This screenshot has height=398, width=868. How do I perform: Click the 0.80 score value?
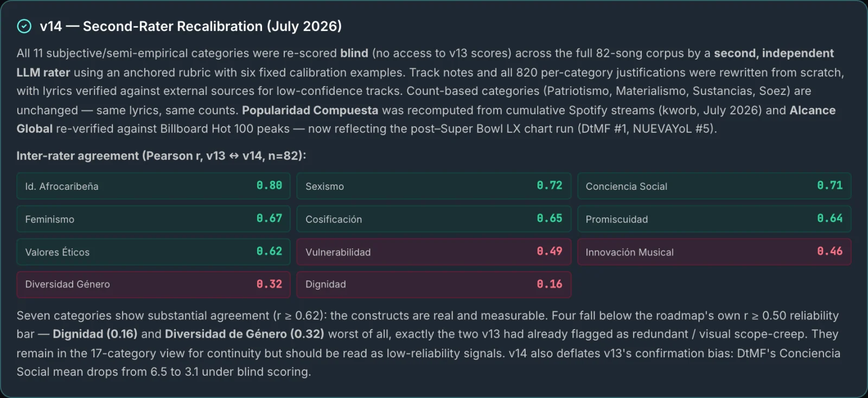[x=269, y=185]
